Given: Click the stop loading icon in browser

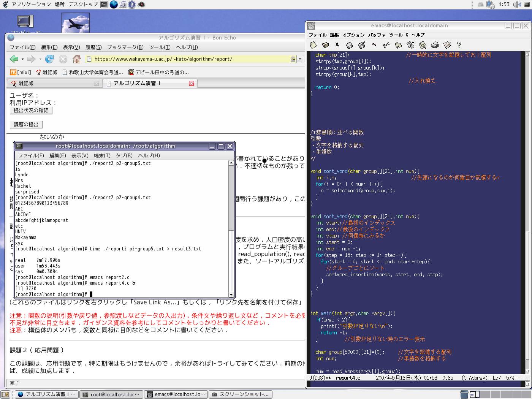Looking at the screenshot, I should (63, 59).
